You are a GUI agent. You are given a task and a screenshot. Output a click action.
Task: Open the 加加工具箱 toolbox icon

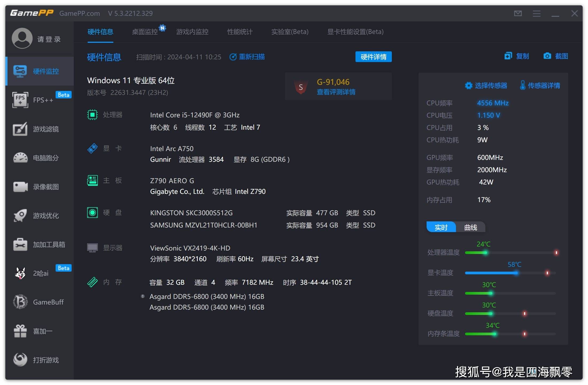[x=20, y=244]
